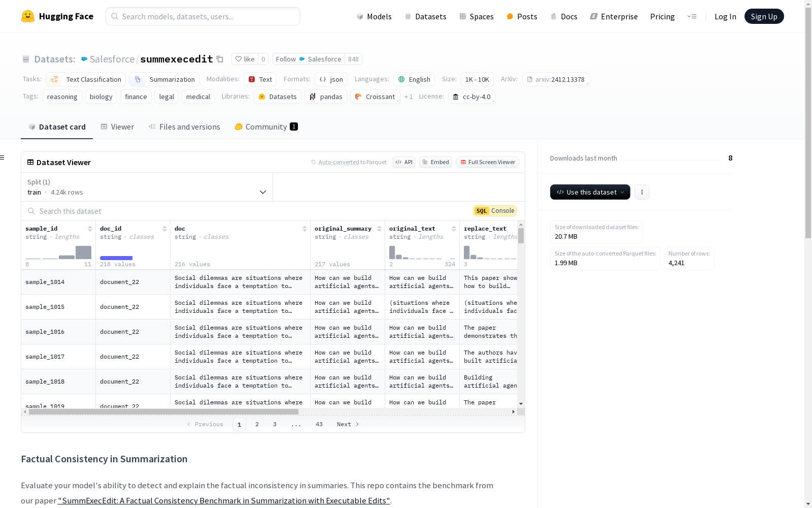Image resolution: width=812 pixels, height=508 pixels.
Task: Jump to page 43 of the dataset
Action: click(x=319, y=424)
